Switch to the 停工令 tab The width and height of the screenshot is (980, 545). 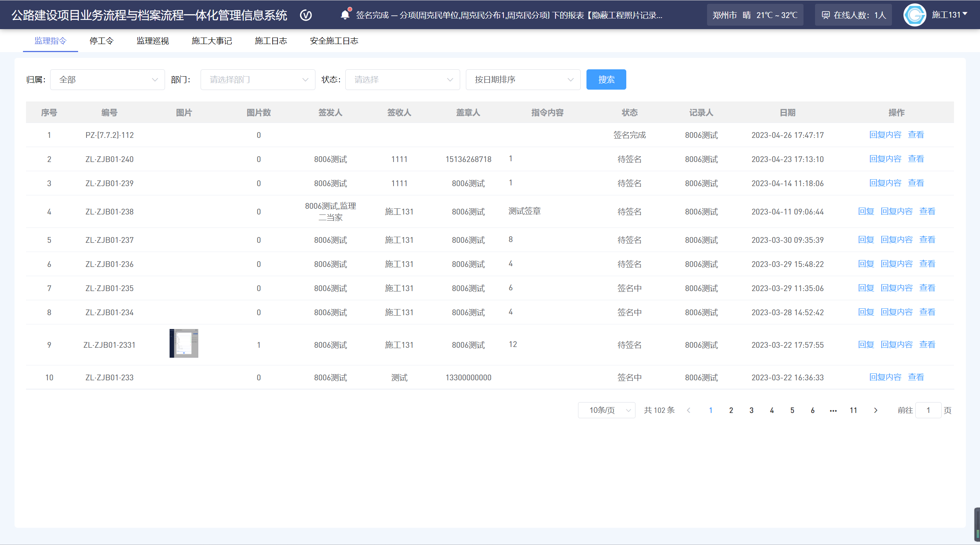pos(101,41)
